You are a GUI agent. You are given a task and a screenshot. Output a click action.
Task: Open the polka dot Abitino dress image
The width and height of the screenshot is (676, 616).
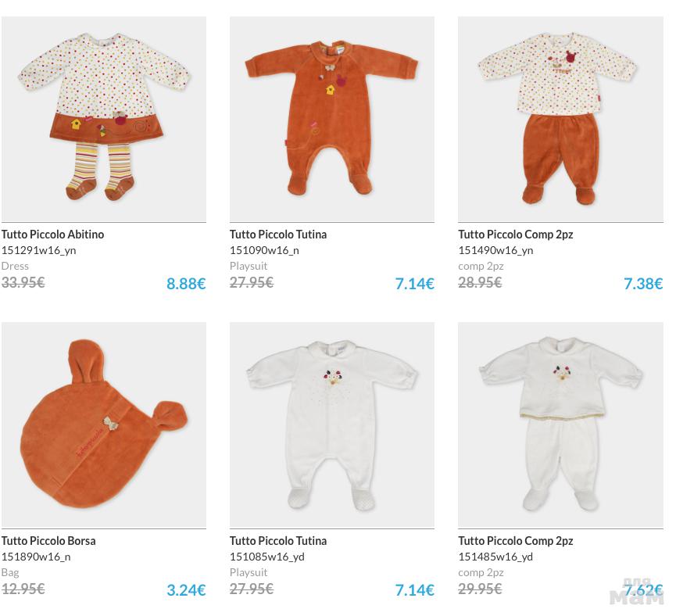(104, 120)
